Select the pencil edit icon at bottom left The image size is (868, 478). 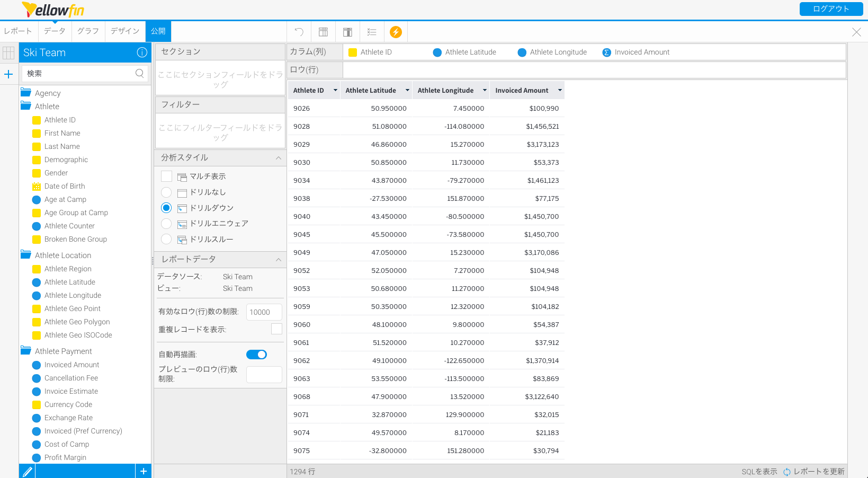point(27,471)
